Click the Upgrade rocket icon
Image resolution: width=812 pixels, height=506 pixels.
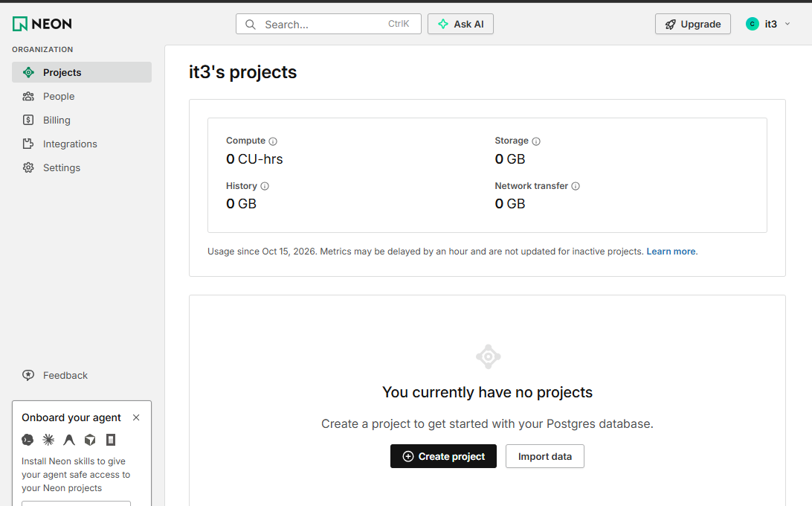[x=671, y=25]
